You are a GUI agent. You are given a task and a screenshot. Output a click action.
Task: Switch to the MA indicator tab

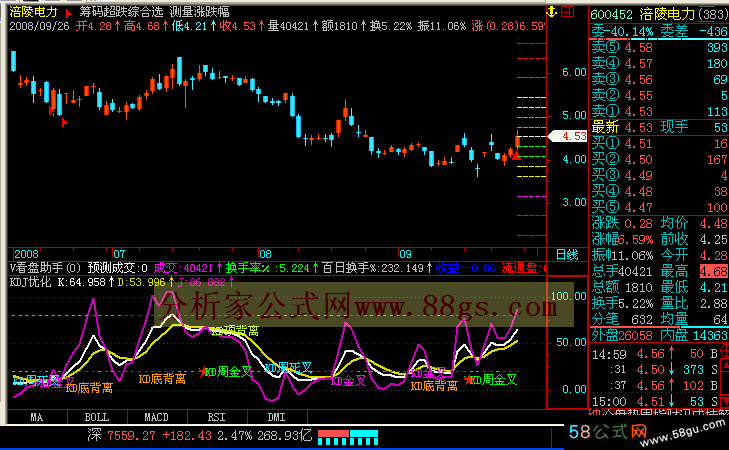point(37,417)
